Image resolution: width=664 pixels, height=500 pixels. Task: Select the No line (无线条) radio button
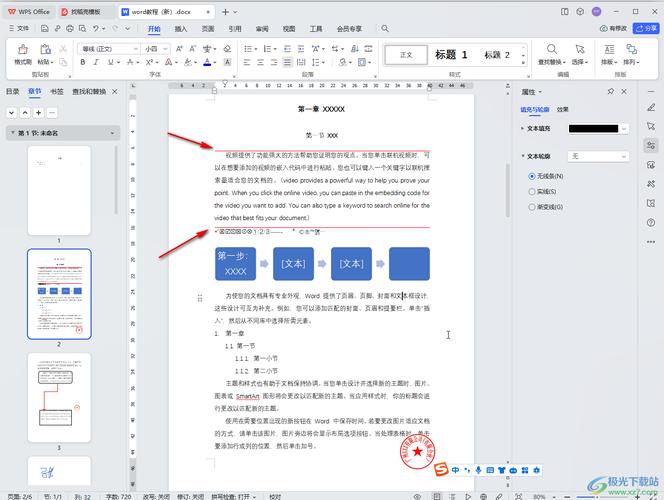[532, 175]
